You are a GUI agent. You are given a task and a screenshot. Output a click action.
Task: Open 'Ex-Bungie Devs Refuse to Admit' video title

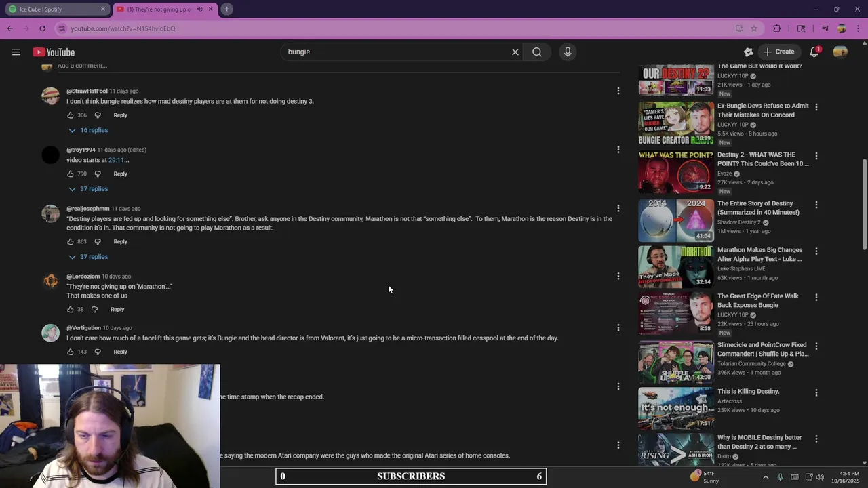pyautogui.click(x=763, y=110)
